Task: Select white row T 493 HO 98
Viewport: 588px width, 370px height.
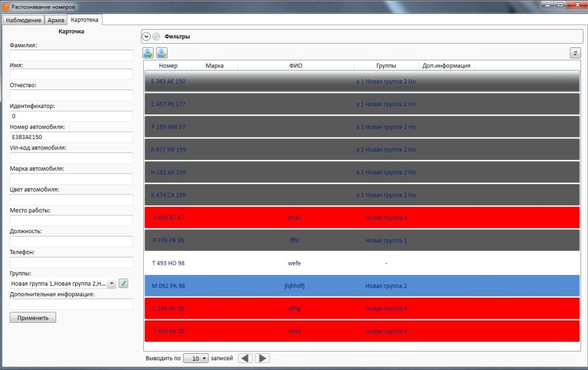Action: (x=362, y=263)
